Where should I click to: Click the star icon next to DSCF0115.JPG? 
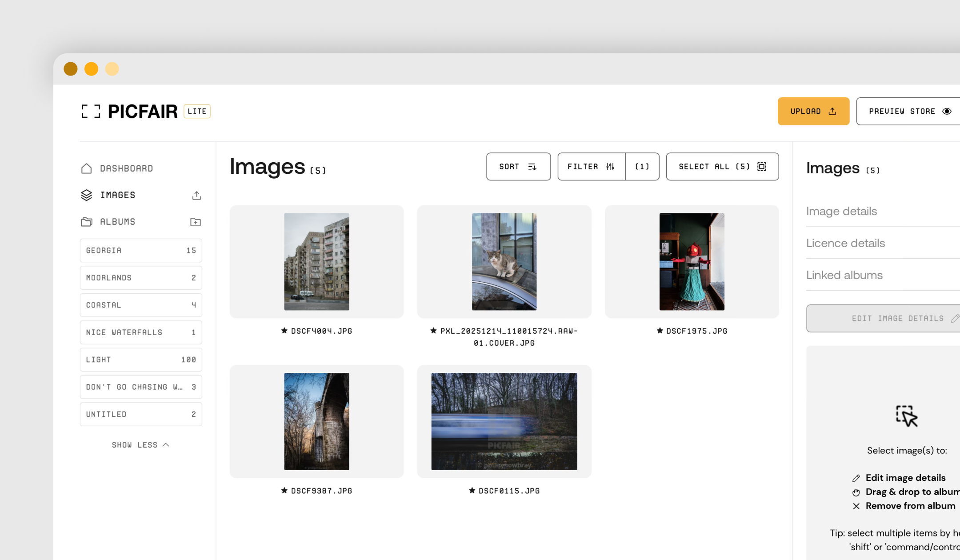point(472,490)
